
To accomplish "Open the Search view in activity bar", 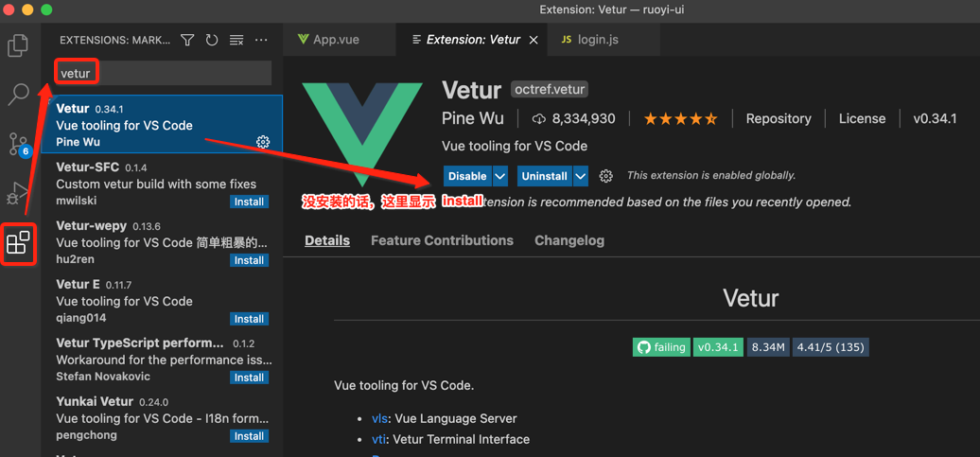I will (x=17, y=94).
